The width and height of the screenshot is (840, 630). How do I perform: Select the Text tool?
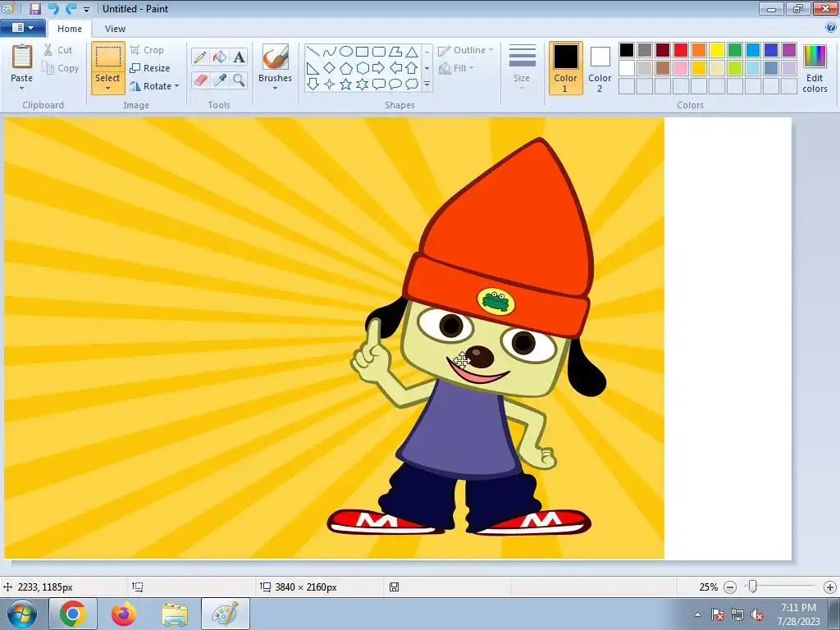pyautogui.click(x=239, y=57)
